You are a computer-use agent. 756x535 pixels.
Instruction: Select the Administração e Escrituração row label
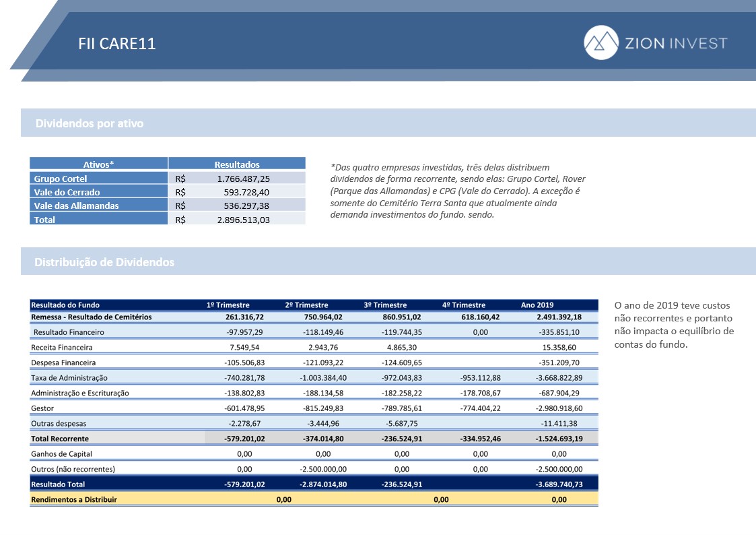80,394
